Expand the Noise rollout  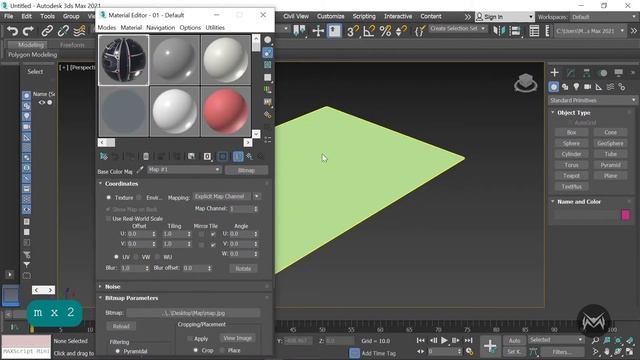pos(112,287)
